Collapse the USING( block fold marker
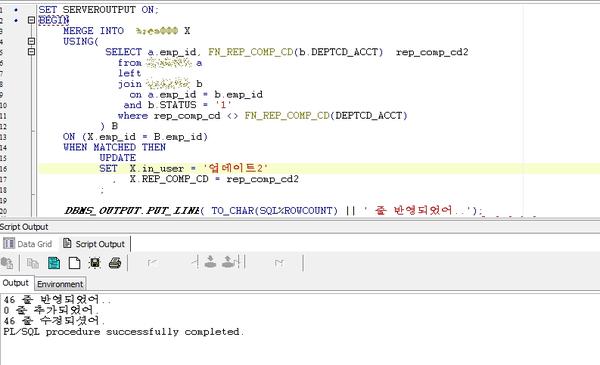The width and height of the screenshot is (600, 365). point(31,41)
